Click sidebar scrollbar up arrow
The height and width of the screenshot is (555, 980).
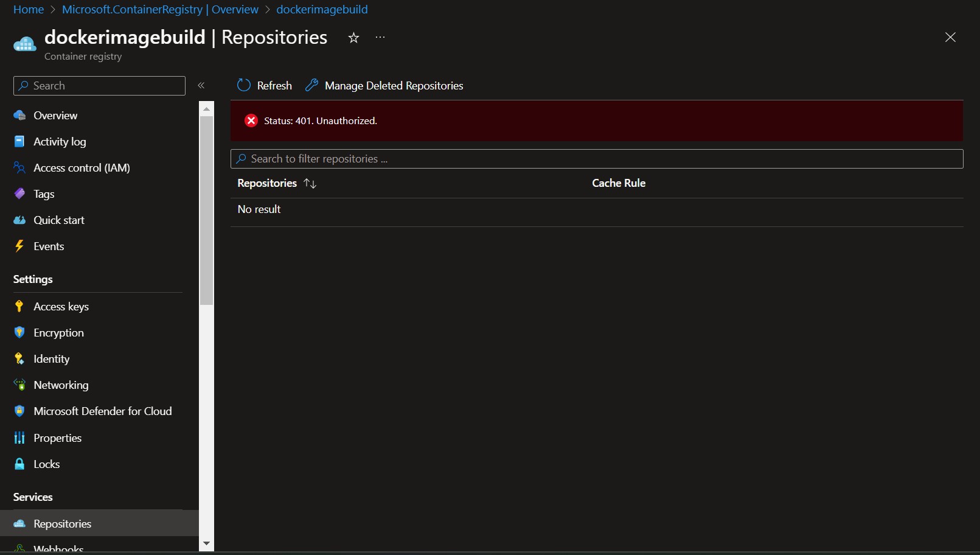[206, 109]
